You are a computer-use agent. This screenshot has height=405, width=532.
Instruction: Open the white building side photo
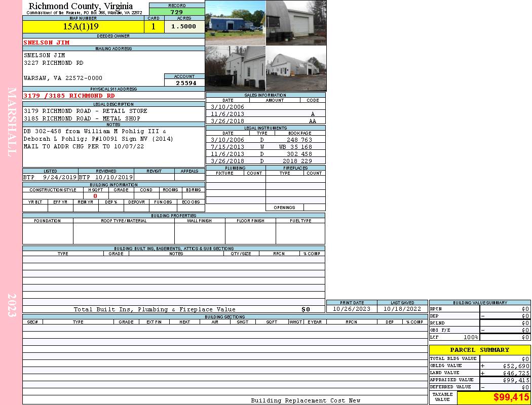235,68
